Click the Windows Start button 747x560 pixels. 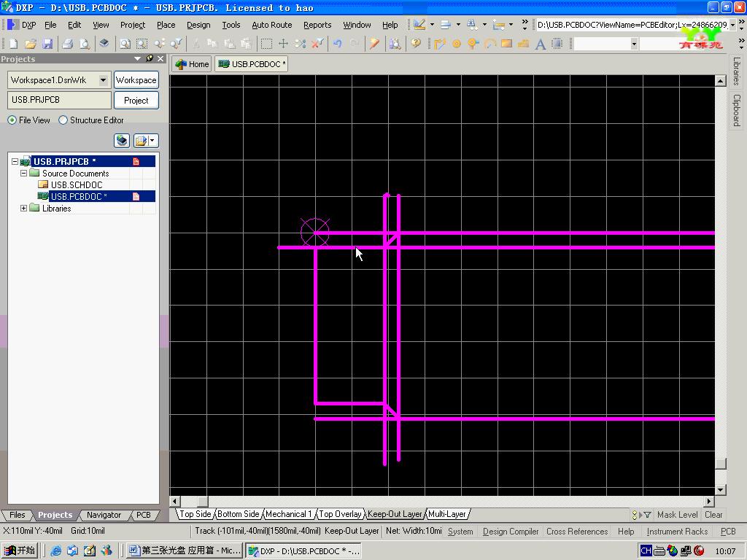(20, 551)
